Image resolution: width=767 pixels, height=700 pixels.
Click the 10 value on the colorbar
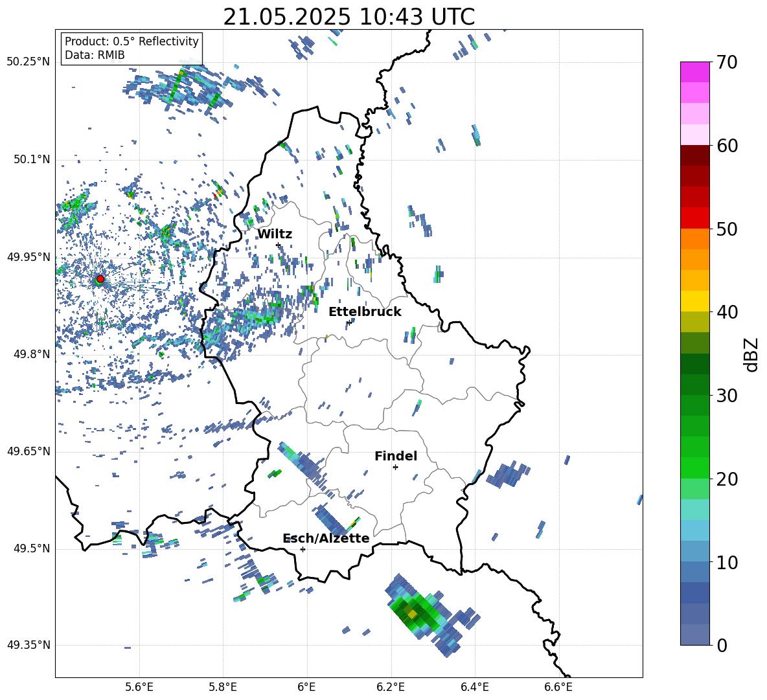click(x=727, y=562)
